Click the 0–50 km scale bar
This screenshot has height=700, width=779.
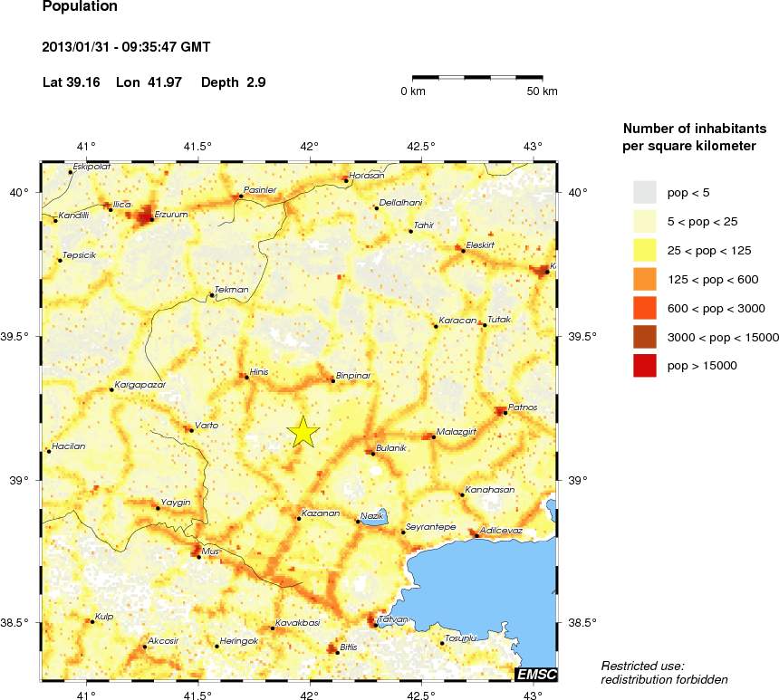(477, 78)
